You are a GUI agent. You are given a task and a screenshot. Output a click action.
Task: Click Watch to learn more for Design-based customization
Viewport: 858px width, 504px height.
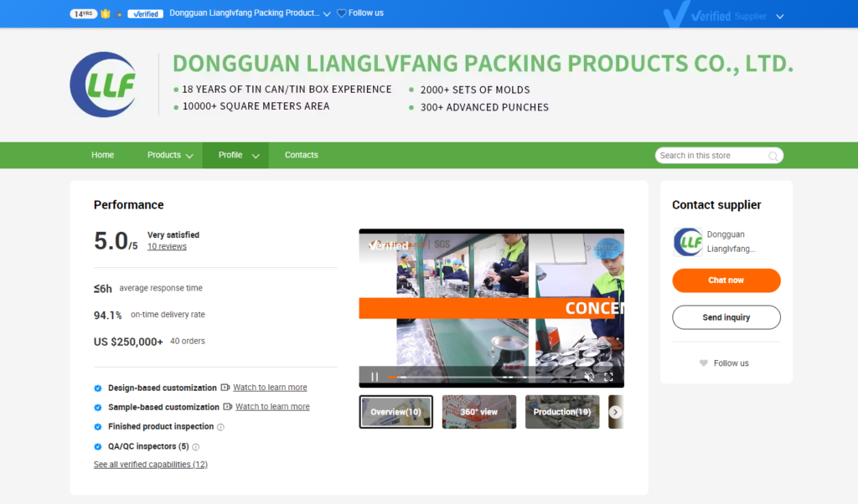tap(270, 388)
